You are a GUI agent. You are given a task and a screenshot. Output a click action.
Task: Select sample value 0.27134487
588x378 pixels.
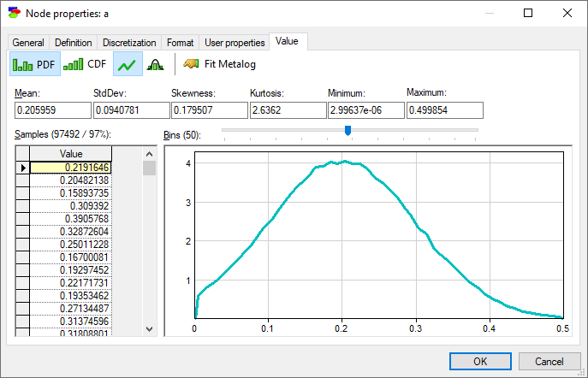click(70, 309)
